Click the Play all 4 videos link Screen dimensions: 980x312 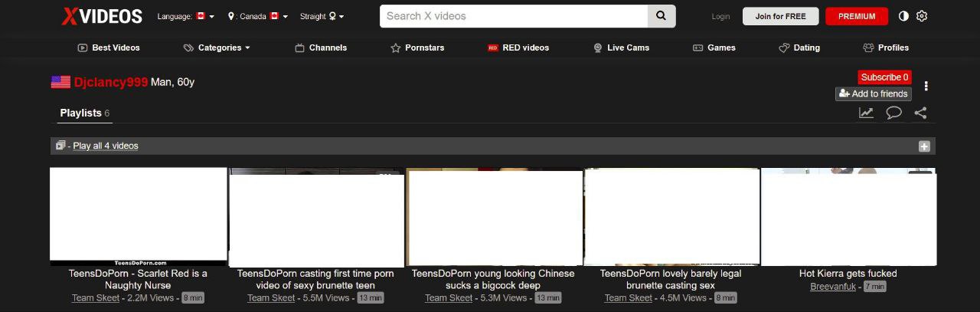tap(106, 146)
